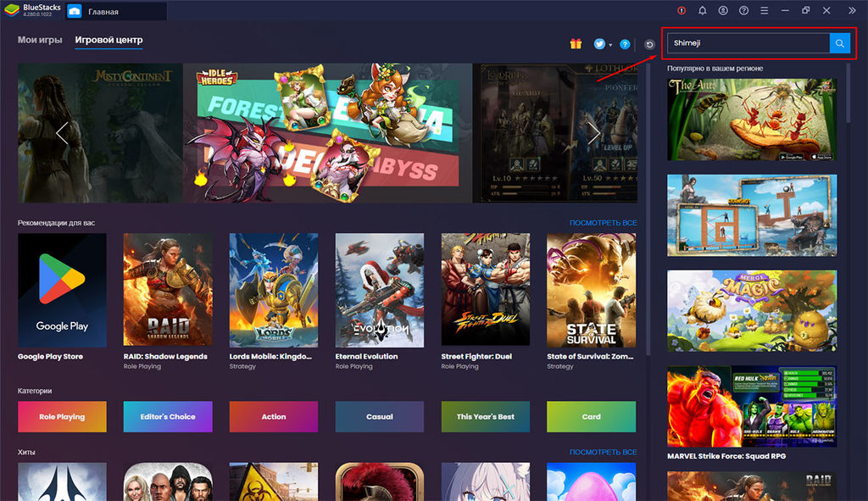Click ПОСМОТРЕТЬ ВСЕ next to Хиты
The image size is (868, 501).
(x=603, y=453)
